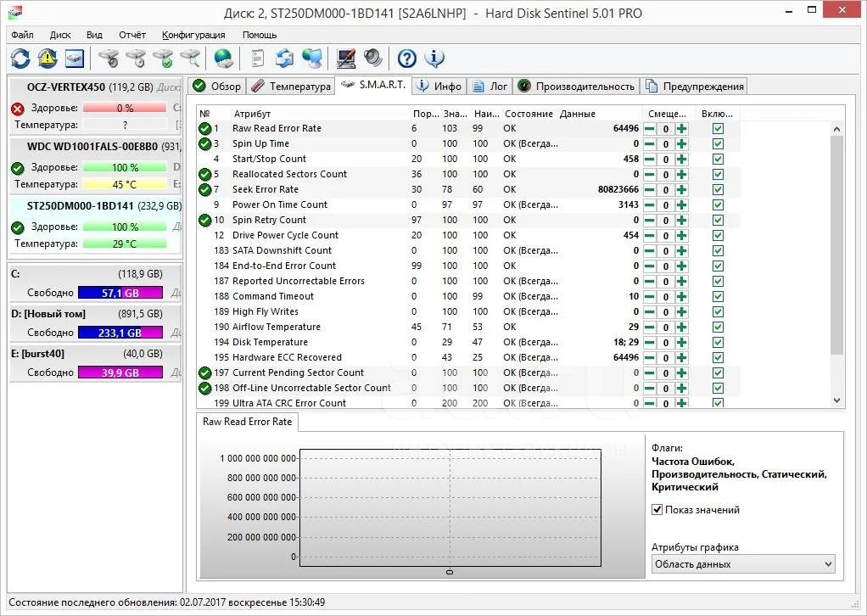
Task: Sort by the Атрибут column header
Action: pyautogui.click(x=252, y=114)
